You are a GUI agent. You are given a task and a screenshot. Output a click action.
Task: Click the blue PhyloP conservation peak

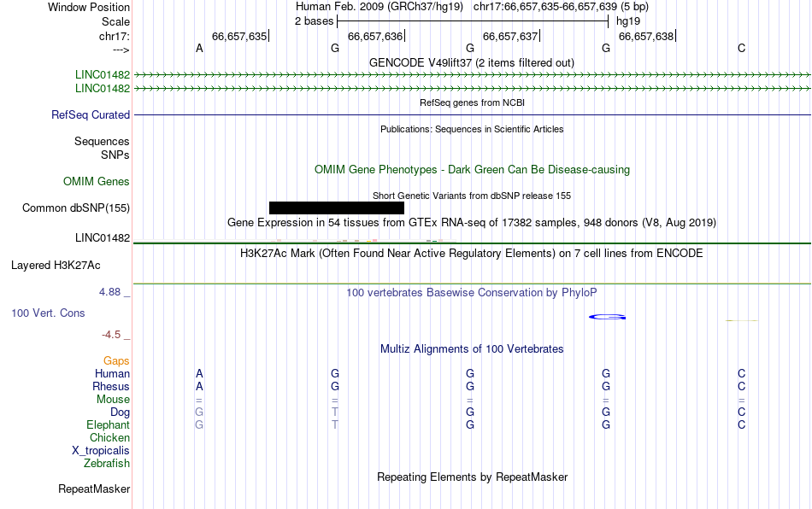tap(608, 317)
